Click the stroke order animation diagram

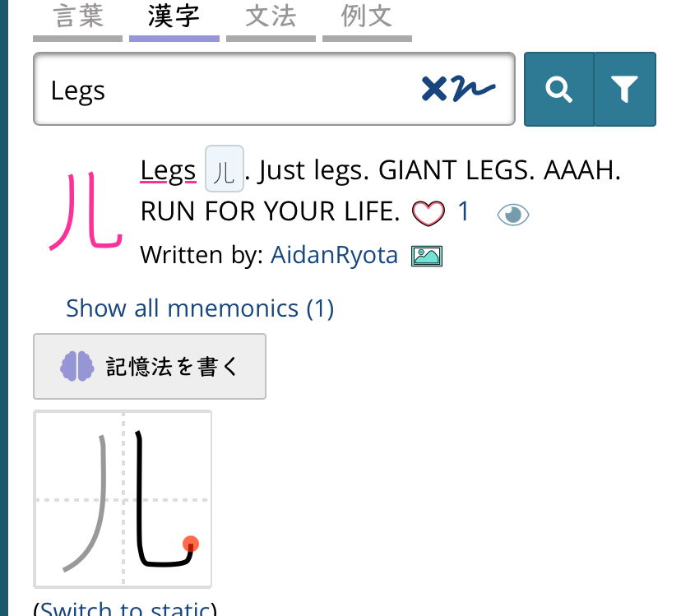tap(123, 498)
